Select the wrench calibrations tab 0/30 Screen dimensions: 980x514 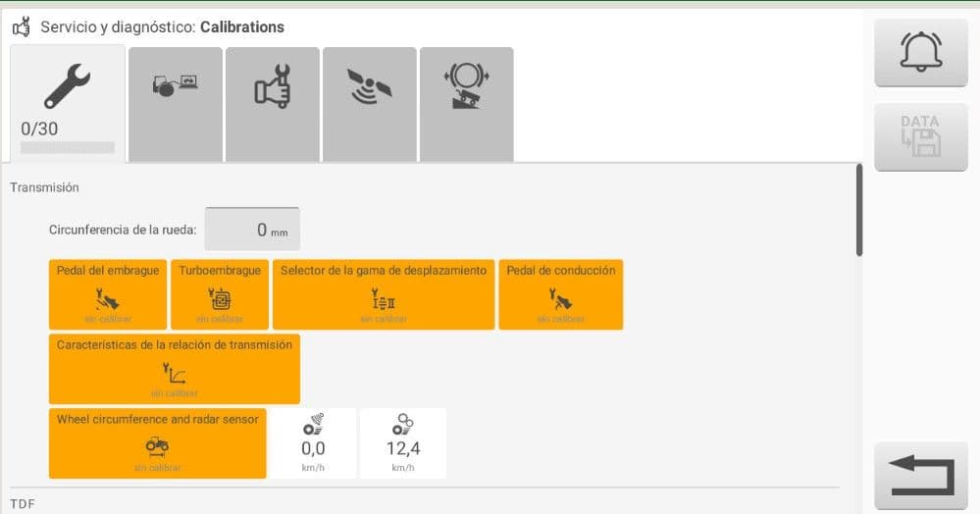68,103
